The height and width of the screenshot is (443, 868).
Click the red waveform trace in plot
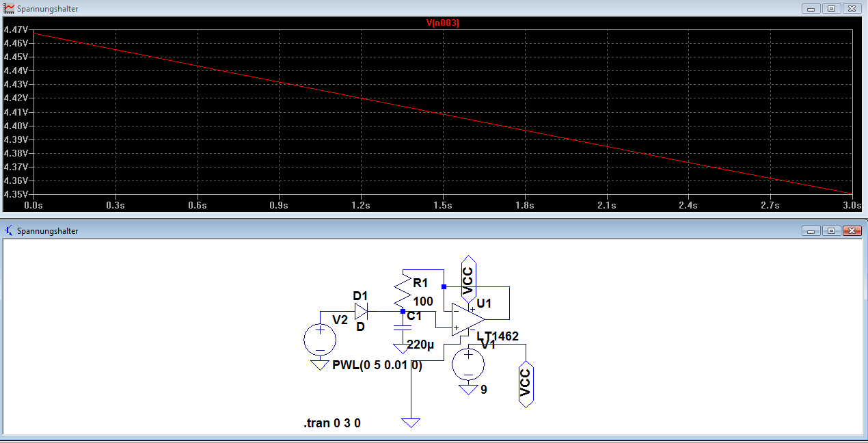point(443,113)
